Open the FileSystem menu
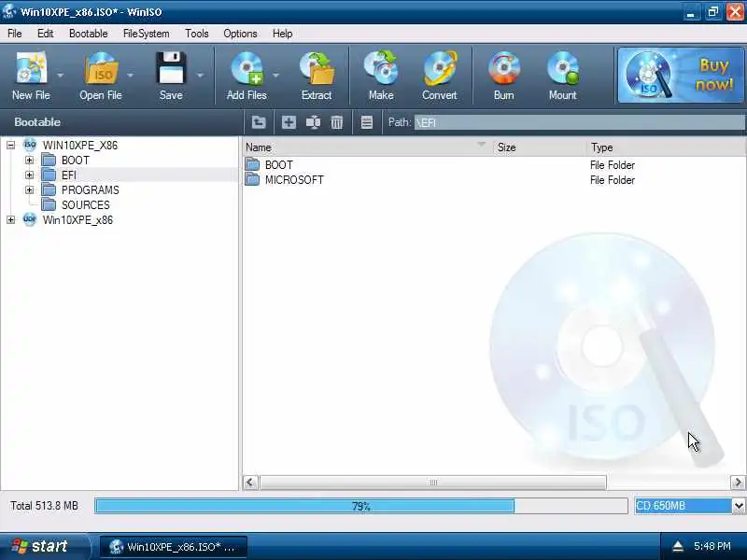Screen dimensions: 747x560 (x=147, y=34)
